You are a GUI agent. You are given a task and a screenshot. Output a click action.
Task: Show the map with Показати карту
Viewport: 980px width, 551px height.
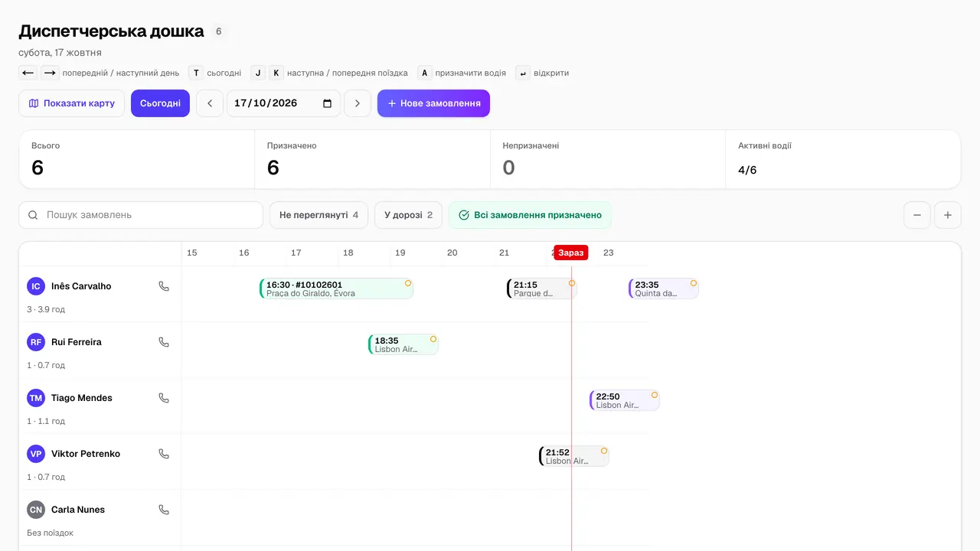coord(71,103)
